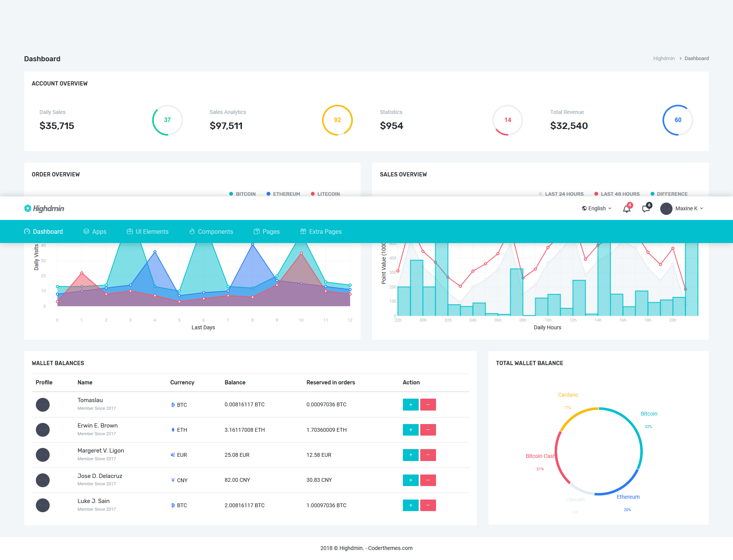This screenshot has height=560, width=733.
Task: Click the Highdmin logo
Action: [x=44, y=208]
